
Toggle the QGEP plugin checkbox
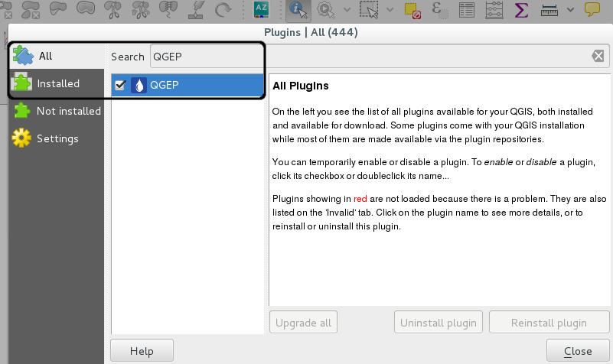pos(120,85)
